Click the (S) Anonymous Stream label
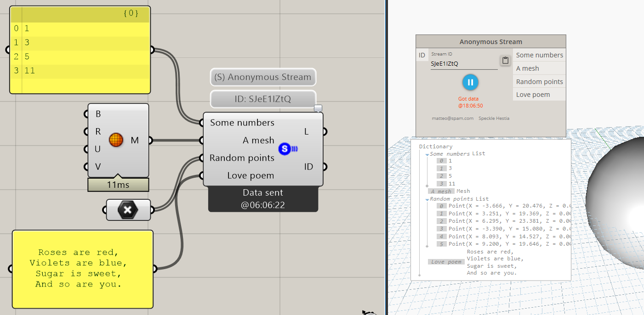This screenshot has height=315, width=644. pyautogui.click(x=264, y=77)
